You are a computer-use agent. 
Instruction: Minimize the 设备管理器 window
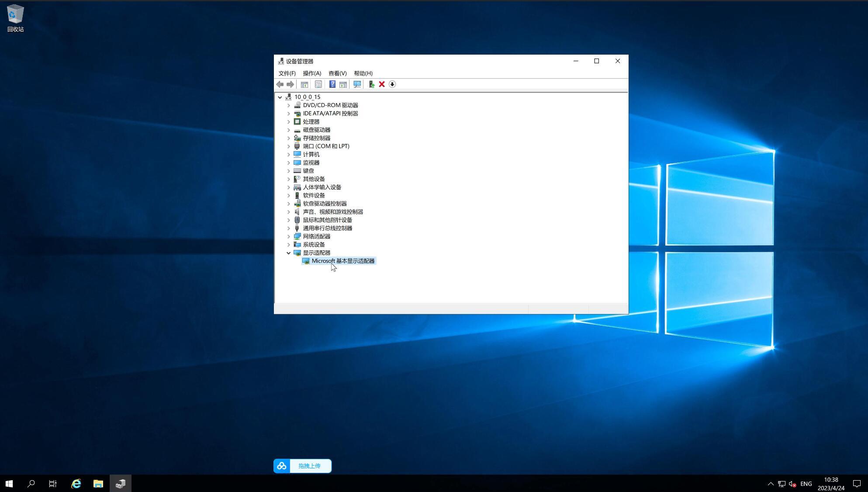pos(576,61)
